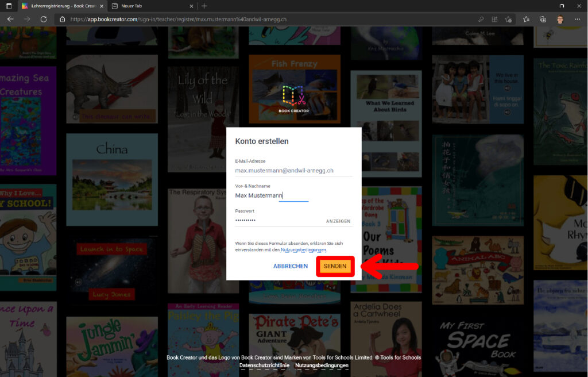Viewport: 588px width, 377px height.
Task: Open the tab actions menu at top-left
Action: [x=9, y=6]
